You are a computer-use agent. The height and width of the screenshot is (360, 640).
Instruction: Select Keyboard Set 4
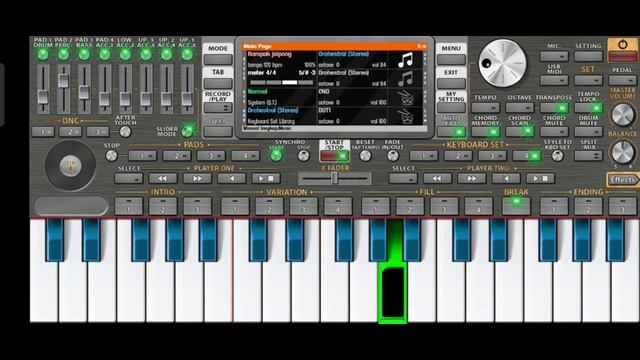(x=527, y=156)
